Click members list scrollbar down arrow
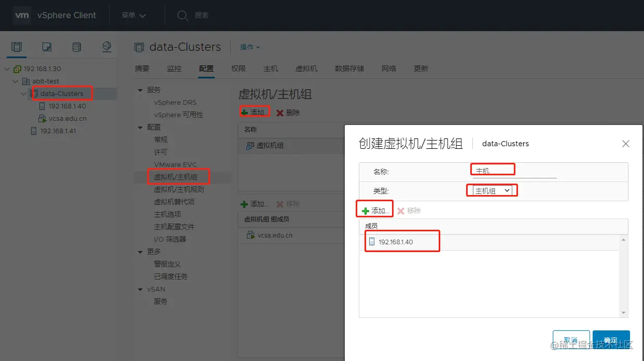 (x=624, y=313)
